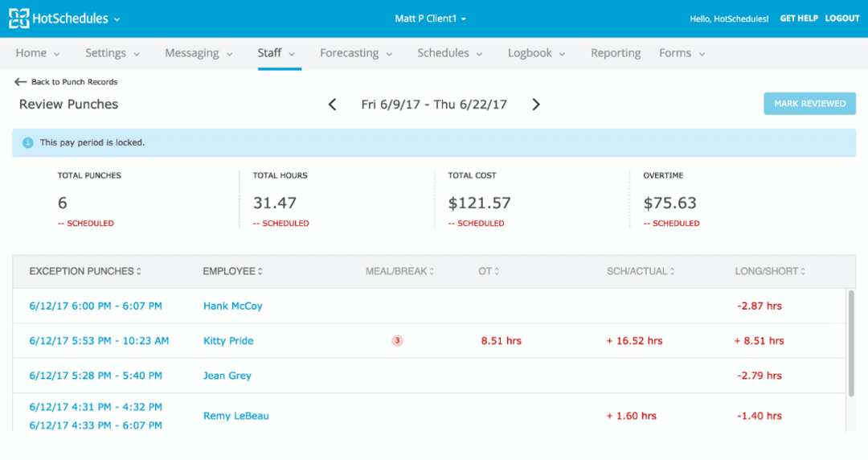
Task: Sort by OT column
Action: [x=489, y=272]
